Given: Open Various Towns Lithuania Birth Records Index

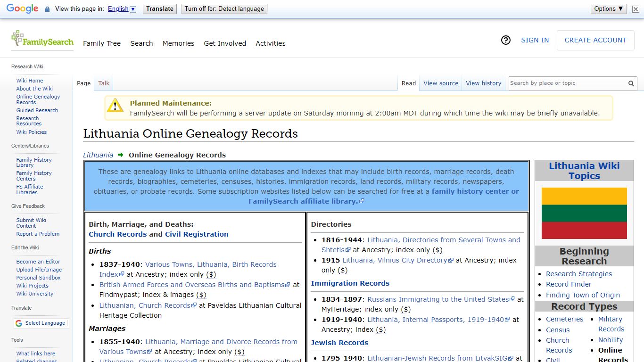Looking at the screenshot, I should (188, 269).
